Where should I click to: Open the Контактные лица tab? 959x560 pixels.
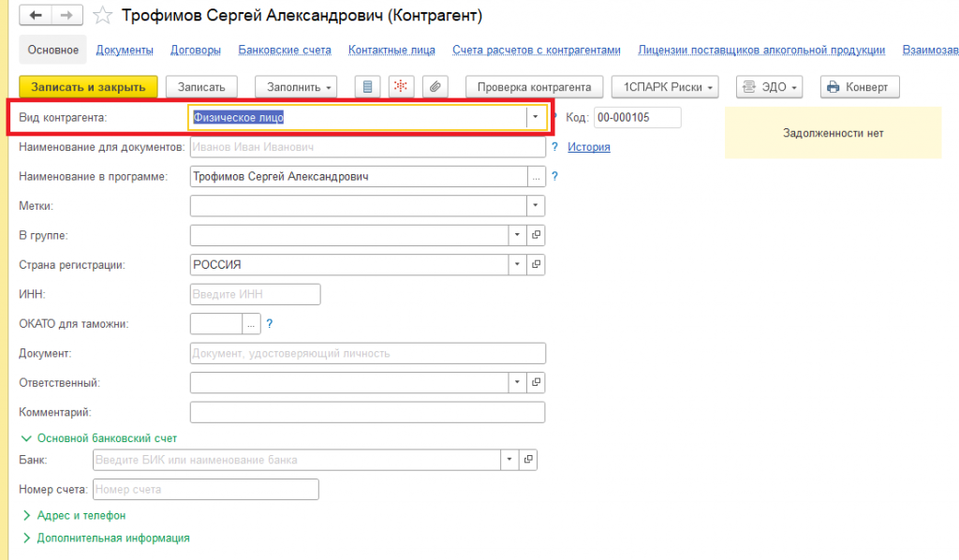point(392,51)
